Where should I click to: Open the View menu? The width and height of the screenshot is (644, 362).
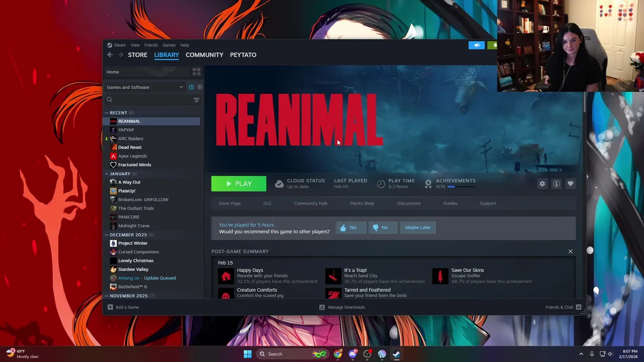point(135,45)
